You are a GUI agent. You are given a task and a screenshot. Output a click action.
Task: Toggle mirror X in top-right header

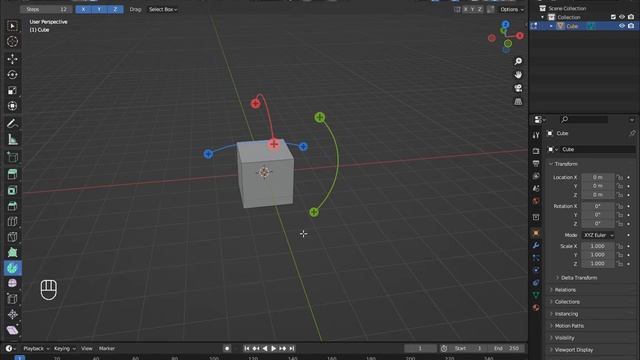point(465,9)
